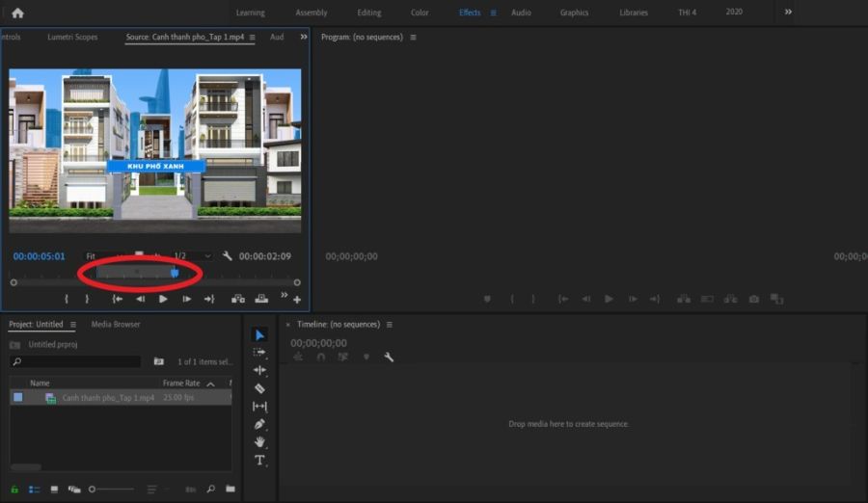This screenshot has width=868, height=503.
Task: Step forward one frame in Source monitor
Action: 186,299
